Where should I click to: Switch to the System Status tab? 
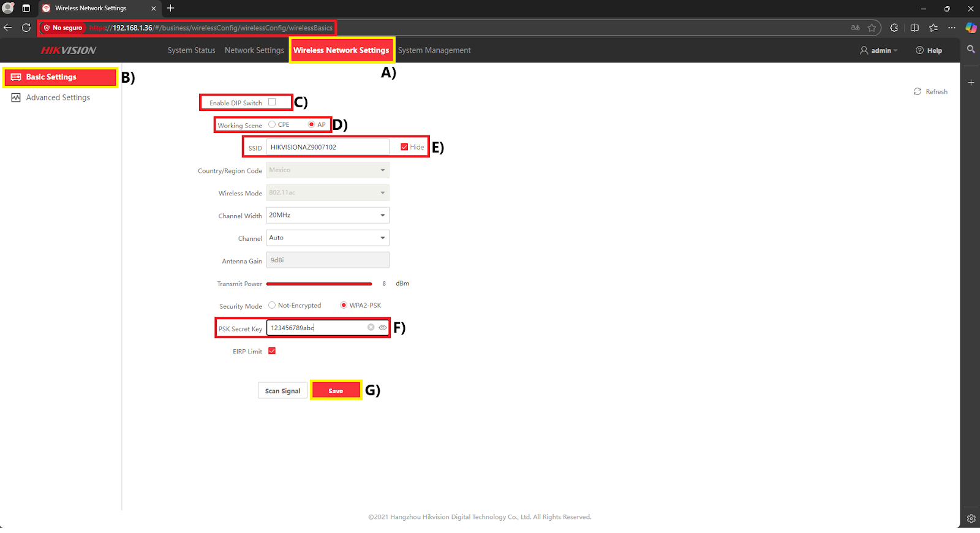(x=191, y=50)
